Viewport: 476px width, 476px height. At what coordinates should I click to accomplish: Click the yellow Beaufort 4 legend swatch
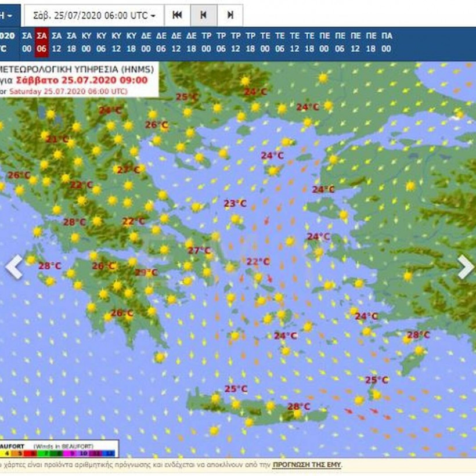(7, 452)
